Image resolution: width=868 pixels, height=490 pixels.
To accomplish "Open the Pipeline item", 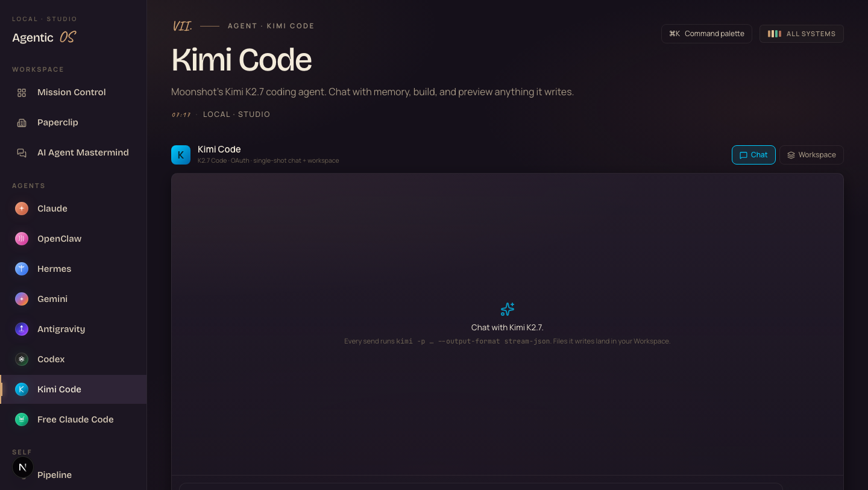I will pyautogui.click(x=73, y=475).
